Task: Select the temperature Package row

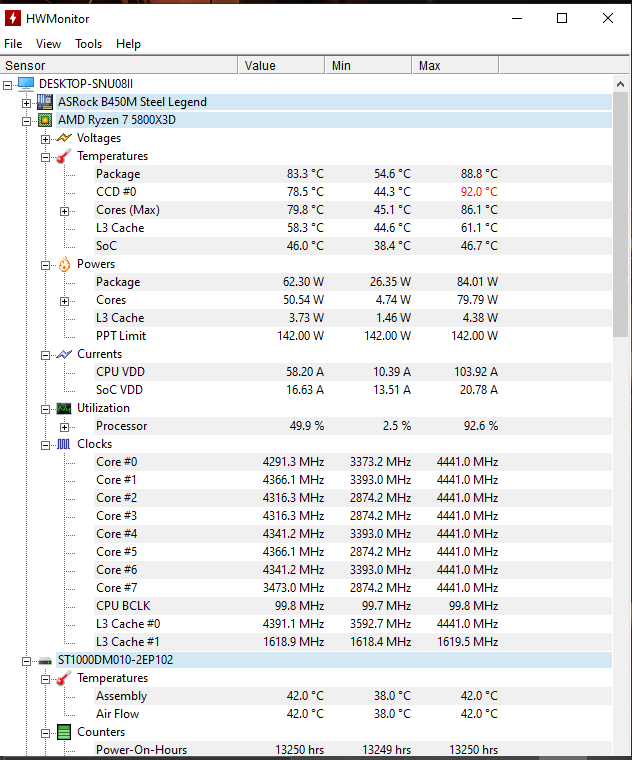Action: (353, 174)
